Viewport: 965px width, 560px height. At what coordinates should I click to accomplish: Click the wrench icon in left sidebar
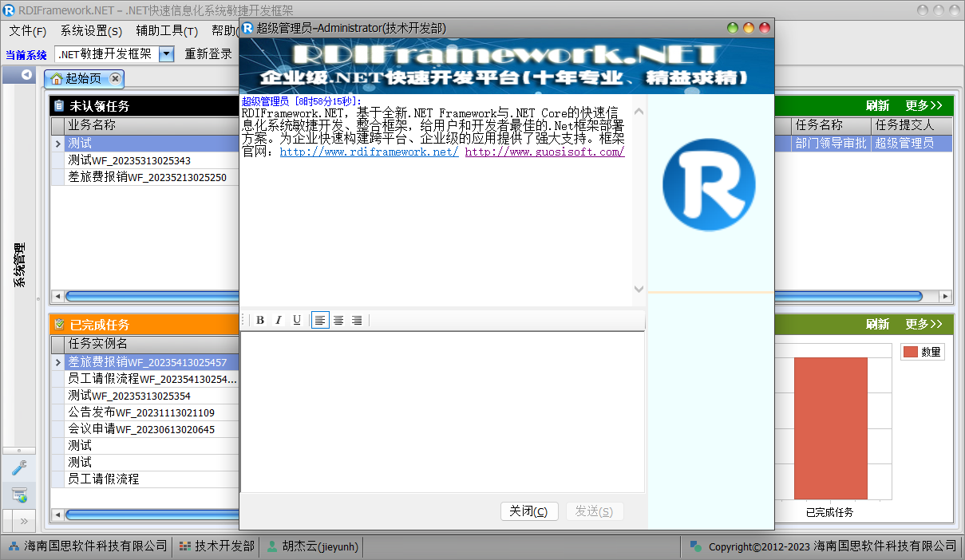[x=19, y=468]
